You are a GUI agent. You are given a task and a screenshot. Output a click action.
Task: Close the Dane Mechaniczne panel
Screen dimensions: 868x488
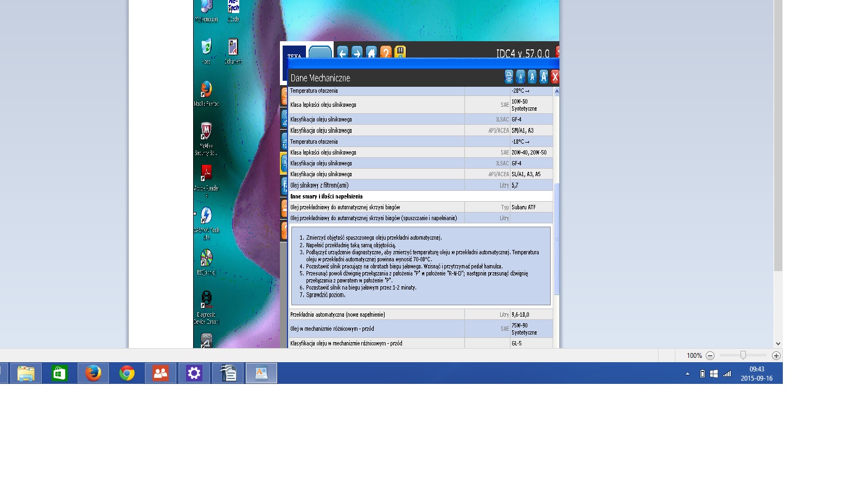tap(555, 77)
